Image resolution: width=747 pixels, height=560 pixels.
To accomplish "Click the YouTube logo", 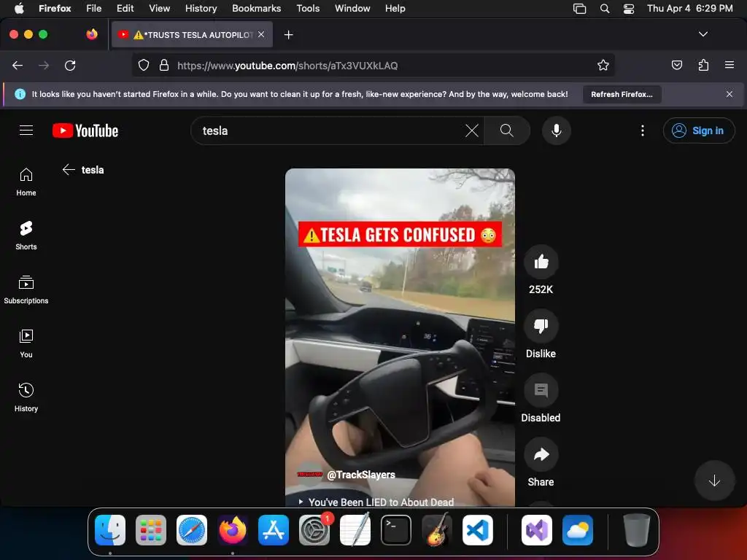I will [85, 131].
